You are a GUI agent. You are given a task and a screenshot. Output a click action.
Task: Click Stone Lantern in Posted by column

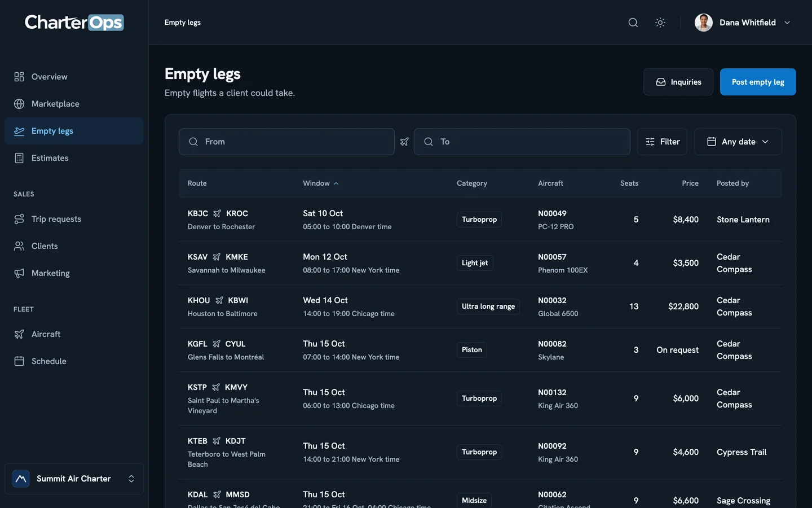point(743,220)
